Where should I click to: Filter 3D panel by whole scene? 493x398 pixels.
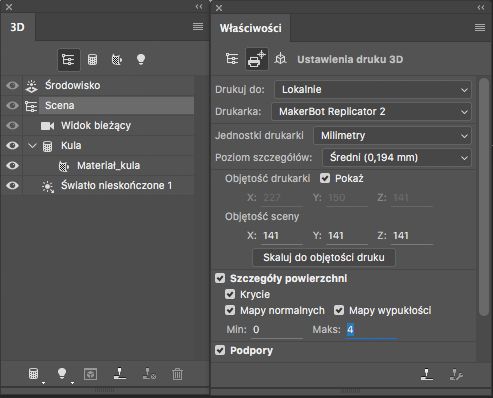coord(69,60)
